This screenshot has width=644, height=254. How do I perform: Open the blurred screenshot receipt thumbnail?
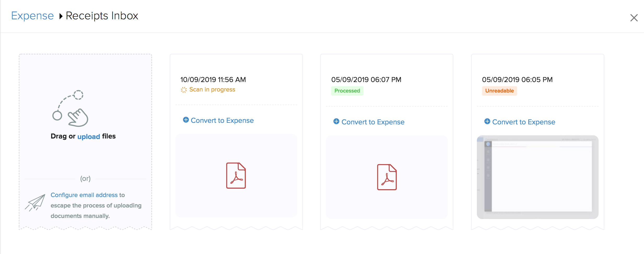point(538,177)
